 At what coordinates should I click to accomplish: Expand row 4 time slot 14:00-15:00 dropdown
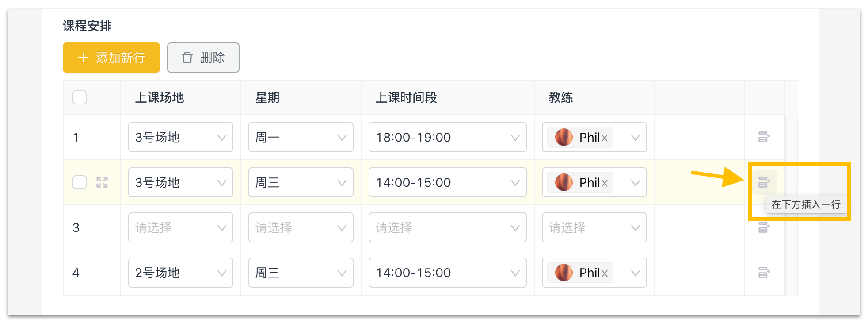(447, 273)
